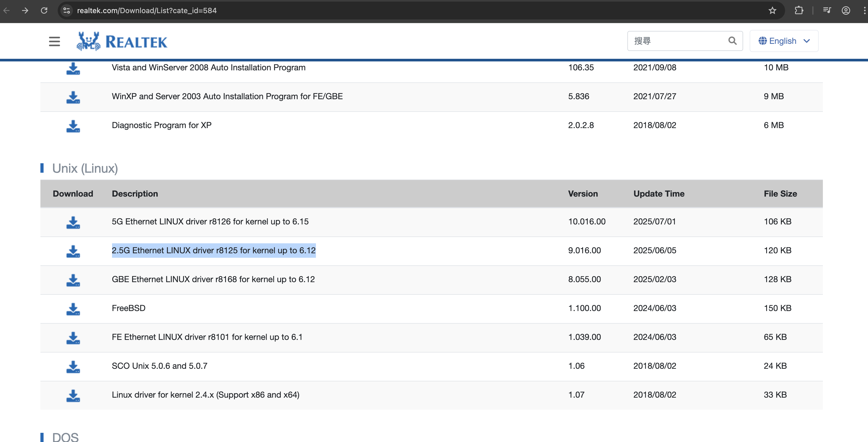Download the Linux kernel 2.4.x driver
This screenshot has width=868, height=442.
click(73, 396)
